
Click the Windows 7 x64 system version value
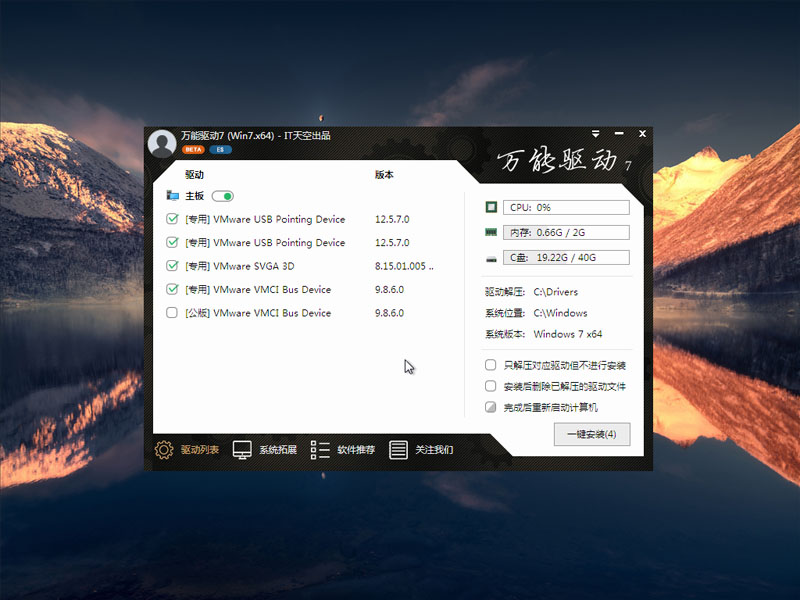[568, 334]
